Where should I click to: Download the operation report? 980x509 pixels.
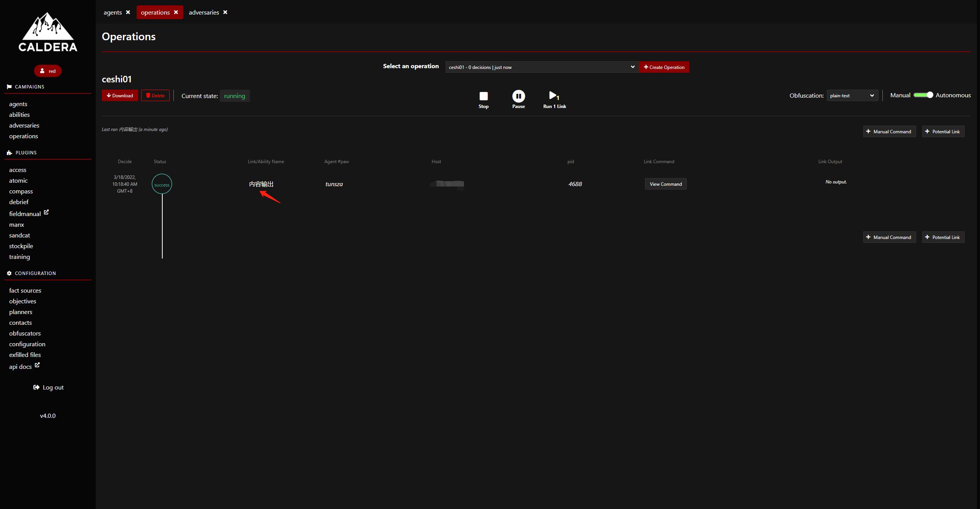click(x=120, y=95)
